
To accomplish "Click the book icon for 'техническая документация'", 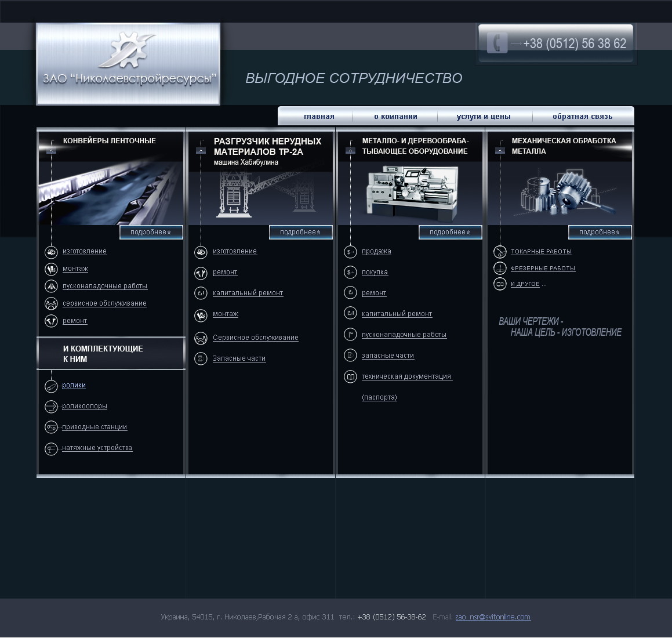I will [350, 377].
